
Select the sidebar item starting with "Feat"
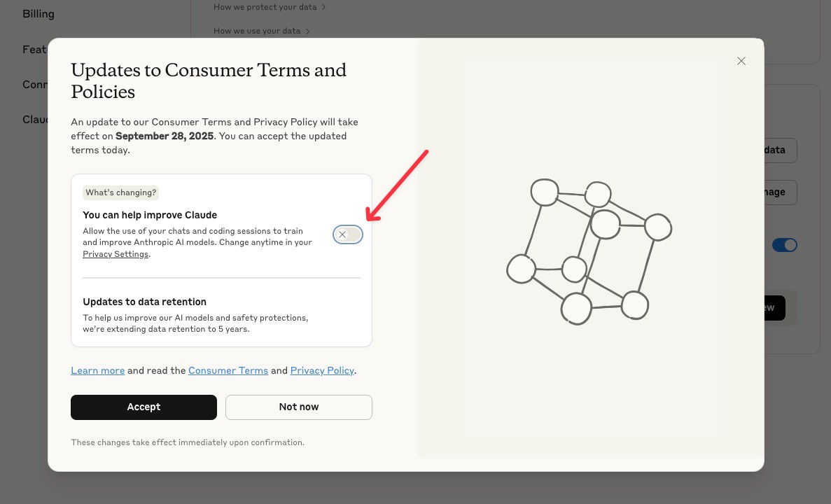(34, 49)
